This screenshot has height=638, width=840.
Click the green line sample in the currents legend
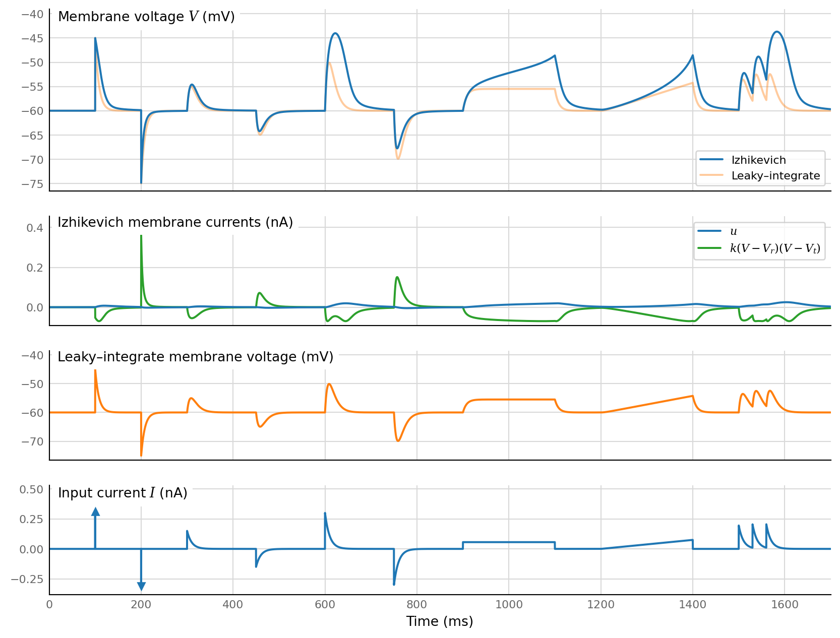[709, 247]
